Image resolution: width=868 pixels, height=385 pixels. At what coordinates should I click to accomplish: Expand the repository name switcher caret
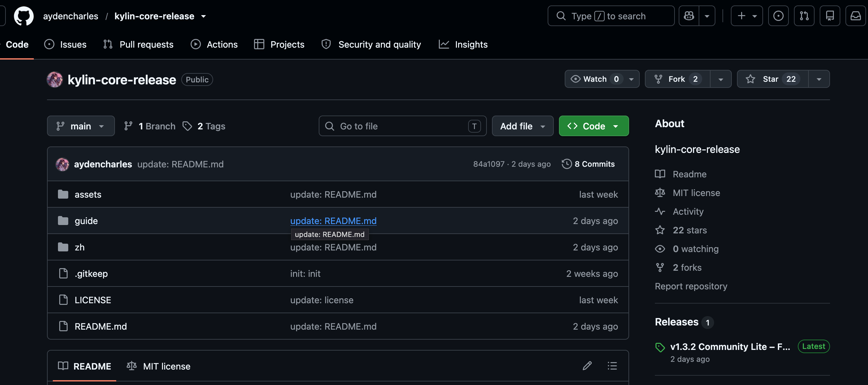pyautogui.click(x=203, y=16)
